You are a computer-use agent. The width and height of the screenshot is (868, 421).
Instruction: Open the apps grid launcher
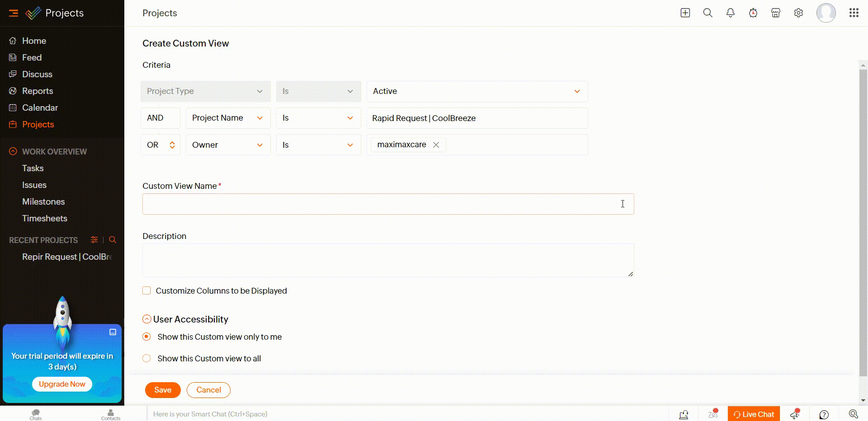(x=854, y=13)
